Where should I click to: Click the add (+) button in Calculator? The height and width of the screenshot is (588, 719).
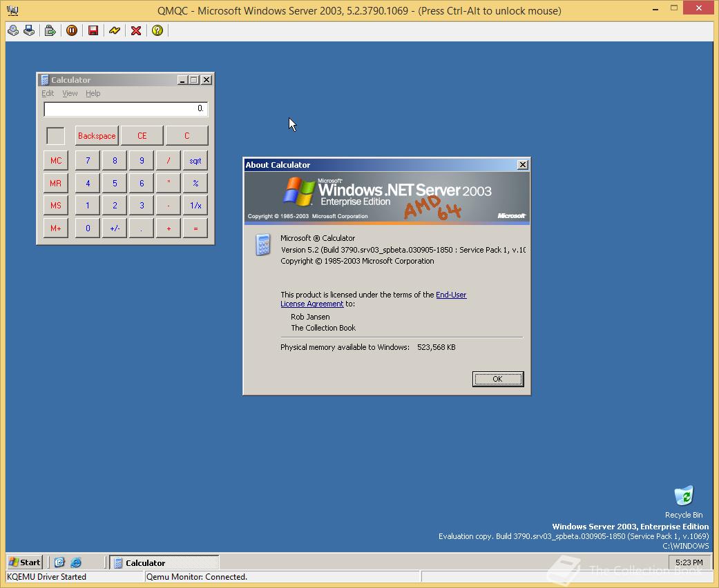(x=169, y=228)
